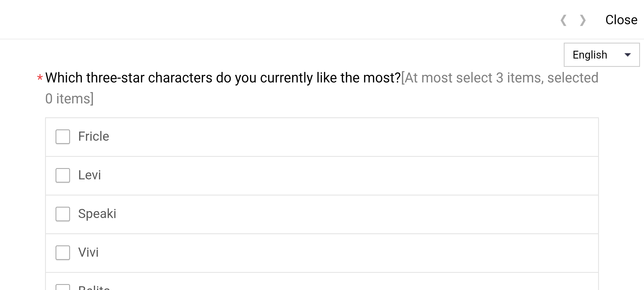Click the cut-off label in bottom row
The height and width of the screenshot is (290, 644).
click(x=94, y=287)
